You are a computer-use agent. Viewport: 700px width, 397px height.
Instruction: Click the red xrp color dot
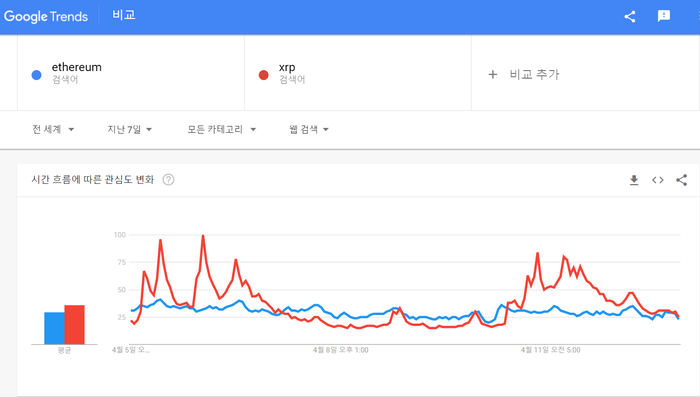click(263, 75)
